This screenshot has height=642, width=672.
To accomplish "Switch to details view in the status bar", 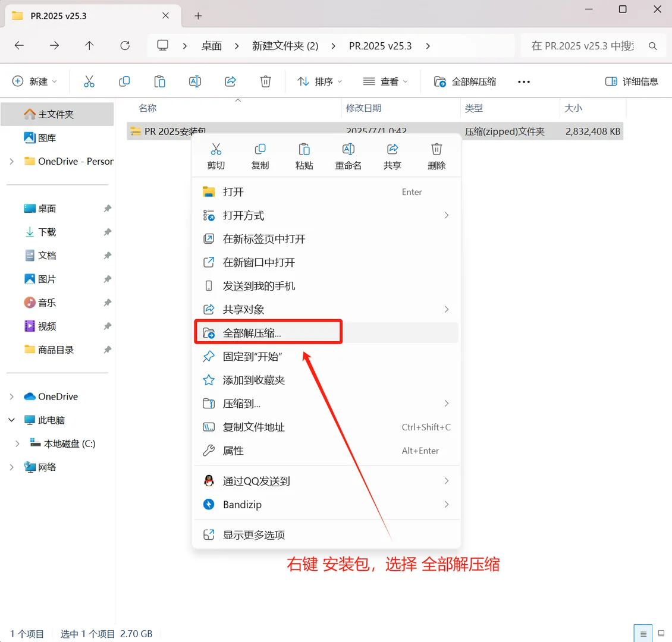I will click(x=642, y=633).
